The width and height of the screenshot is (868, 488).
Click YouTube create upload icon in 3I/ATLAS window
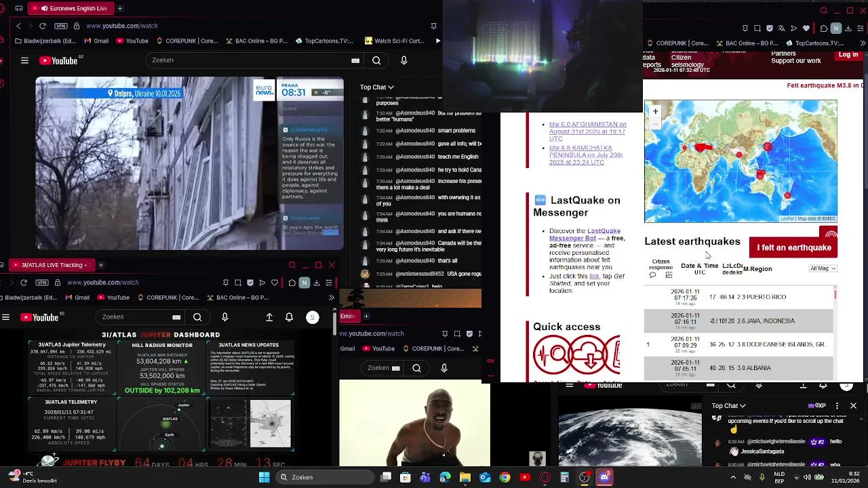(x=269, y=317)
